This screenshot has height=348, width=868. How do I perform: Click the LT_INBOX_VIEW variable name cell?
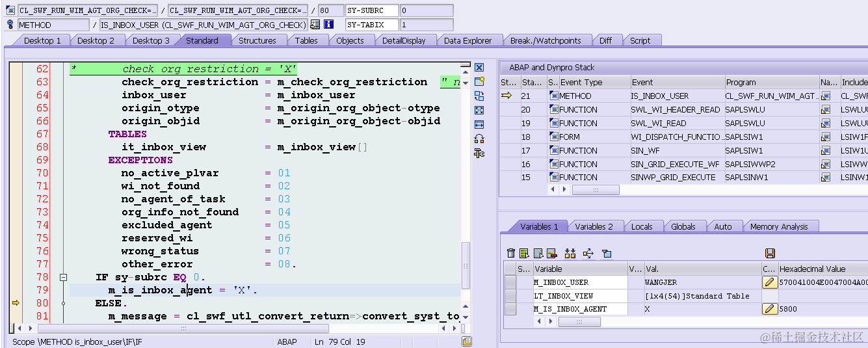(x=580, y=296)
